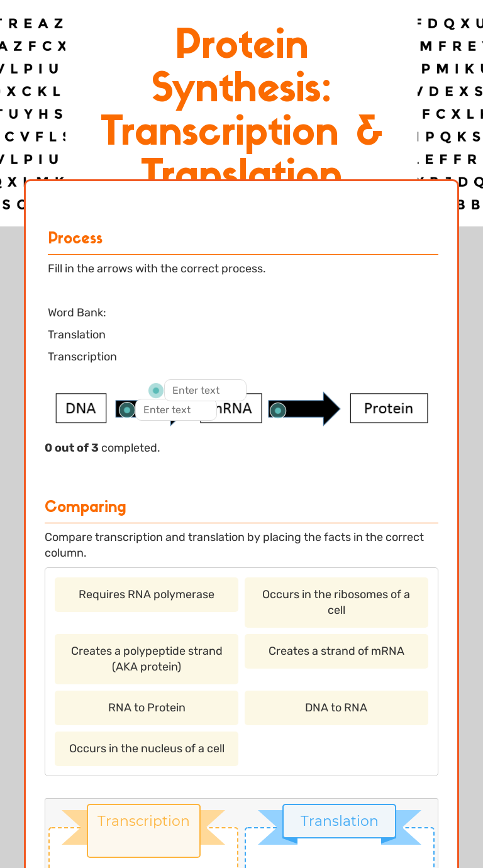The image size is (483, 868).
Task: Click the hotspot dot on the second arrow
Action: tap(277, 411)
